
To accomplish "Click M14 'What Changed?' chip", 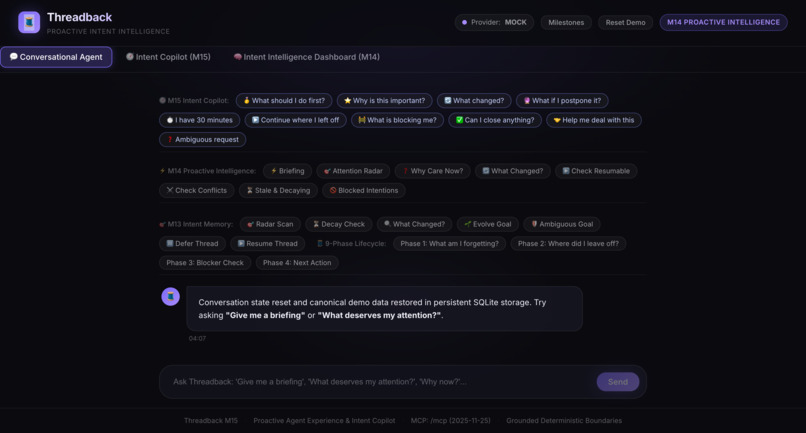I will point(512,171).
